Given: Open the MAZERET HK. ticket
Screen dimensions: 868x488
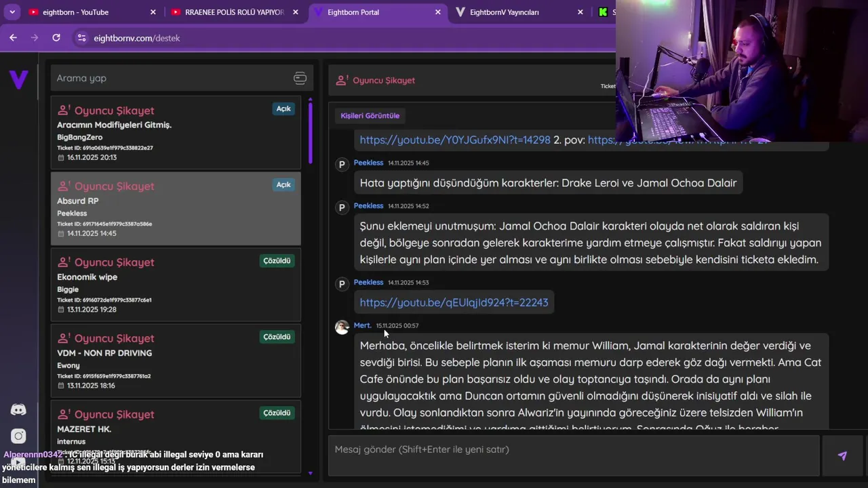Looking at the screenshot, I should 176,435.
